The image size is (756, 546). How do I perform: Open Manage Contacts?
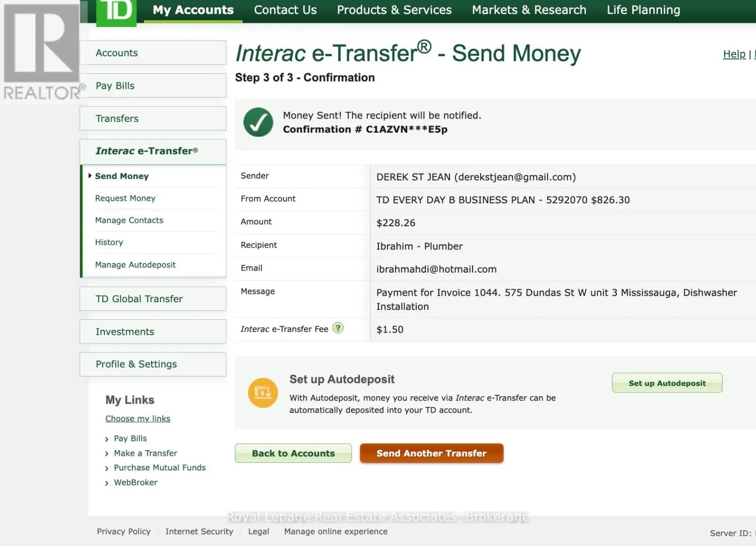click(x=129, y=220)
